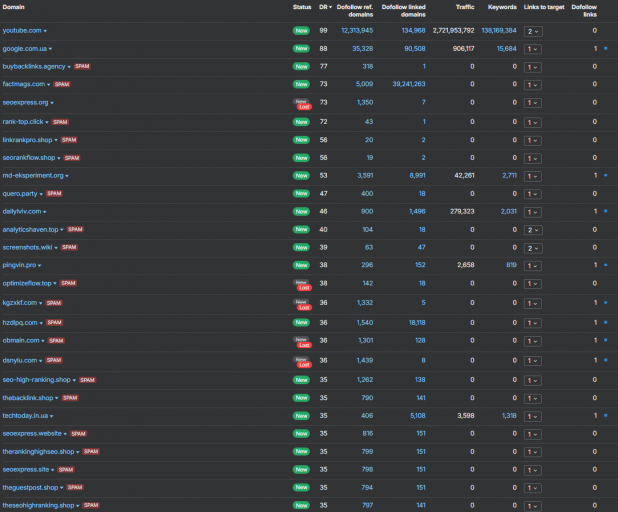
Task: Open keywords count 819 for pingvin.pro
Action: (511, 265)
